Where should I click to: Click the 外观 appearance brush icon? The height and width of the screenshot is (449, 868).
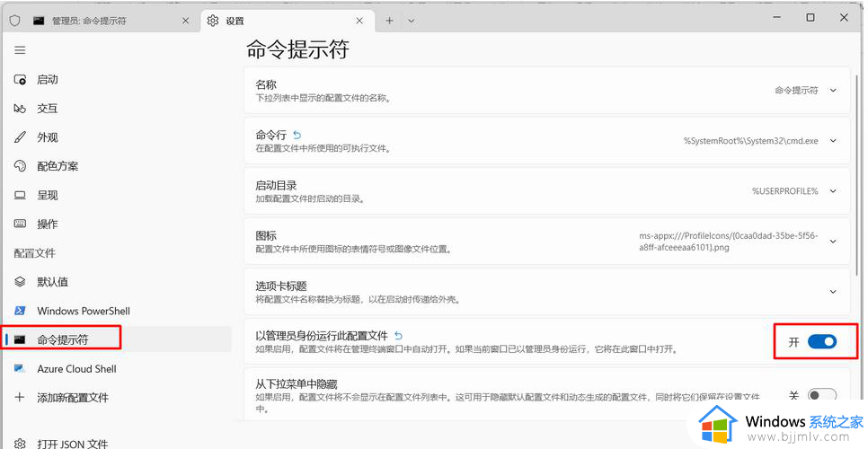20,137
